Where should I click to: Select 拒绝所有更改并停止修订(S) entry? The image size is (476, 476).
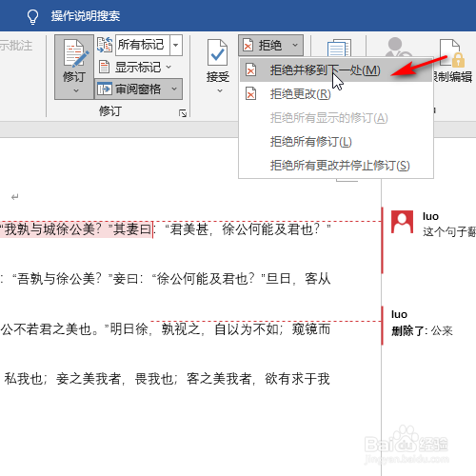click(336, 166)
